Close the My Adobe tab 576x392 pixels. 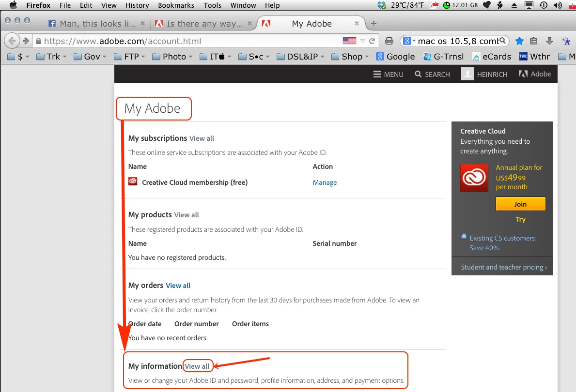[x=357, y=24]
